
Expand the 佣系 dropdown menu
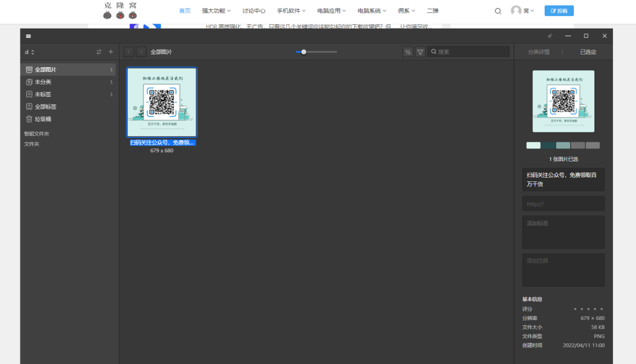pyautogui.click(x=406, y=11)
